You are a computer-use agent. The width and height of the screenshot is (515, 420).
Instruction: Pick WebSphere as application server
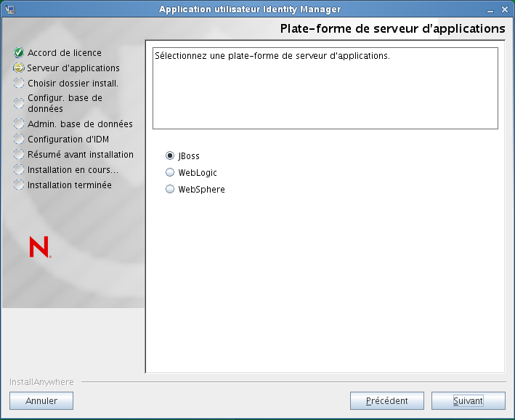[x=170, y=189]
